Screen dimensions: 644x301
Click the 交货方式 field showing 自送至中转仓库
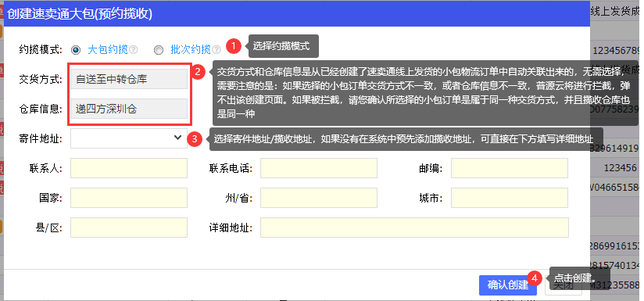point(129,79)
